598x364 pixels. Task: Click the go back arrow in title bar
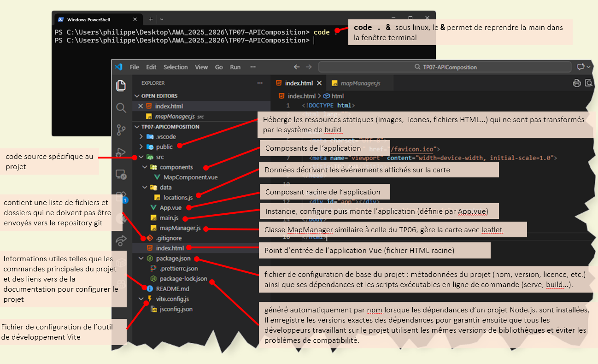click(297, 67)
